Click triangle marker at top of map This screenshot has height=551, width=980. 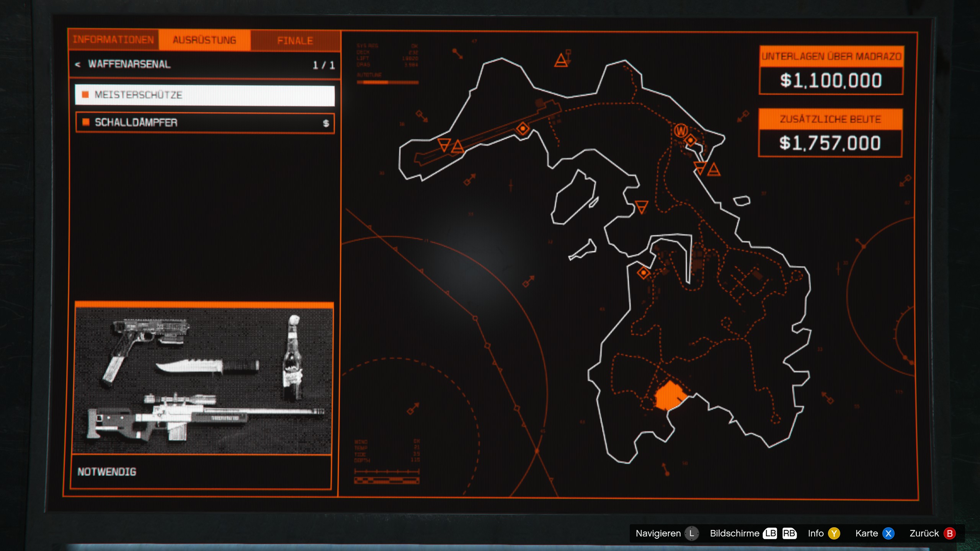click(561, 60)
